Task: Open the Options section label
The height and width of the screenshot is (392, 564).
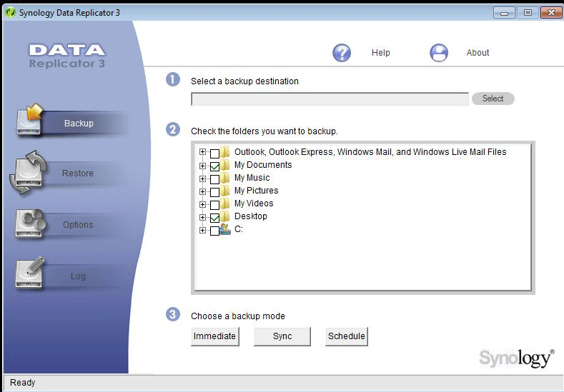Action: click(x=78, y=225)
